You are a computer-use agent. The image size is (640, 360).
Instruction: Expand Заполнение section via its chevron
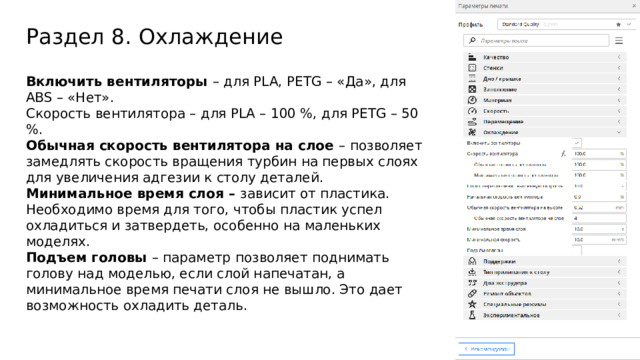pyautogui.click(x=619, y=89)
